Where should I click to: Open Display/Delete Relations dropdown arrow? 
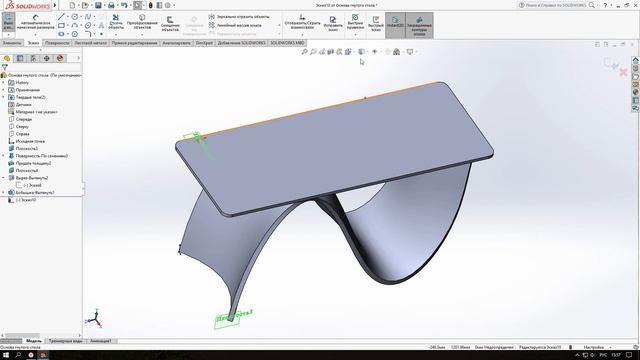(302, 35)
